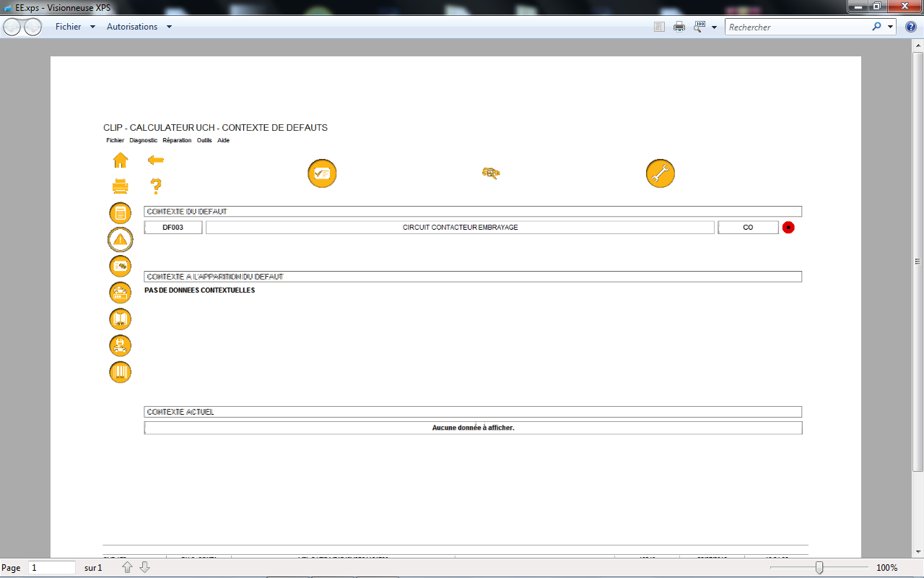The width and height of the screenshot is (924, 578).
Task: Go to previous page with up arrow
Action: pyautogui.click(x=128, y=568)
